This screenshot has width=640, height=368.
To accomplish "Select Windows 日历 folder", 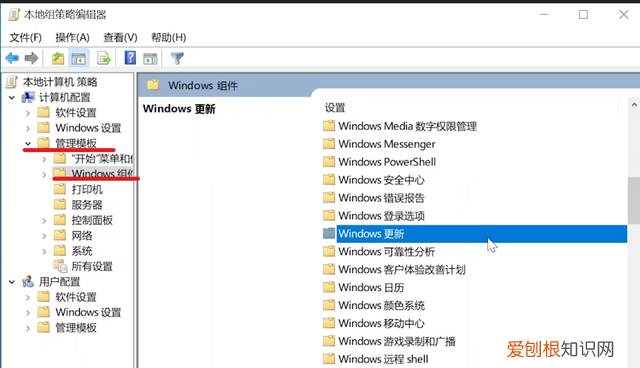I will 371,288.
